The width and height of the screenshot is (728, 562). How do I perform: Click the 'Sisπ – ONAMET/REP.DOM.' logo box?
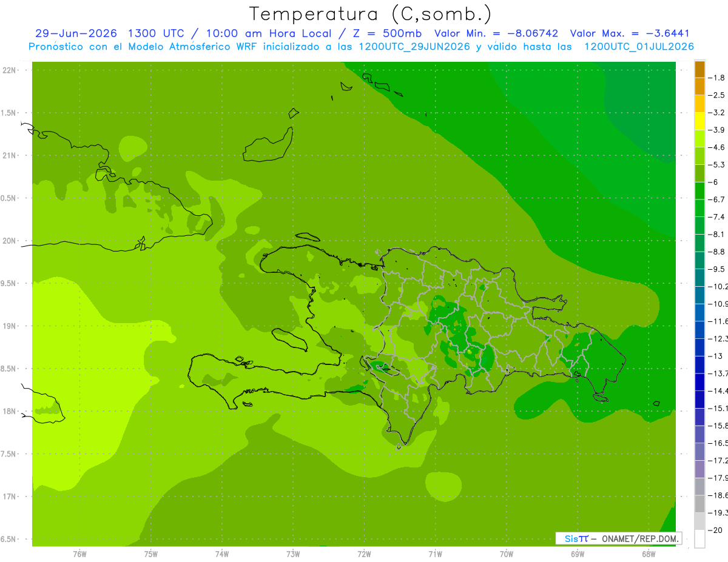coord(618,538)
